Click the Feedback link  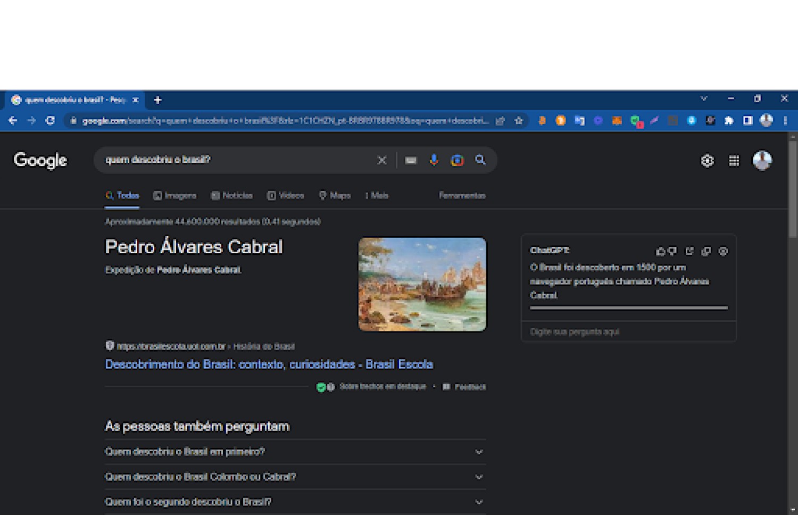tap(464, 387)
